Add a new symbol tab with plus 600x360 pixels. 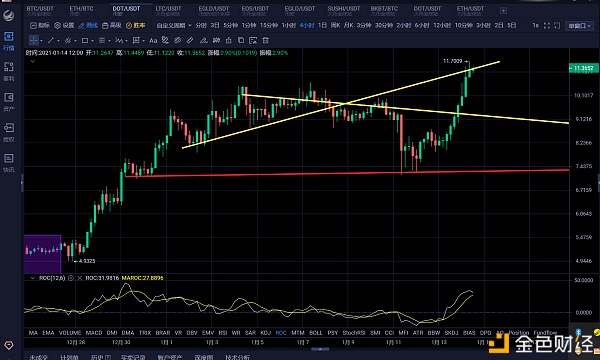tap(503, 11)
